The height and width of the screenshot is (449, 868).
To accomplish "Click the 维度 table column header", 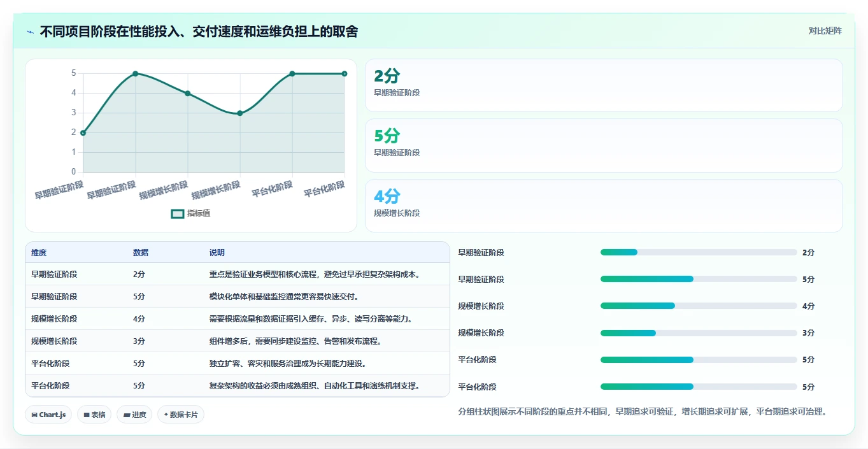I will 39,253.
